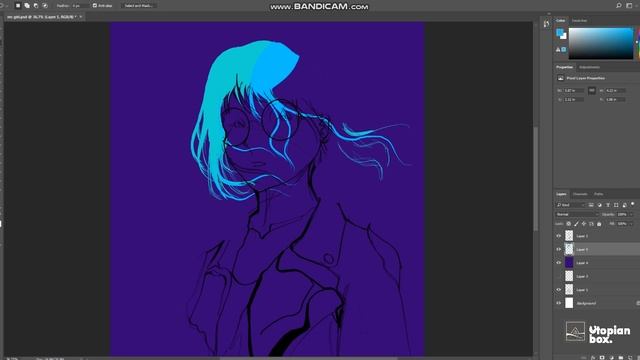The image size is (640, 360).
Task: Hide Layer 5 using its eye icon
Action: (559, 249)
